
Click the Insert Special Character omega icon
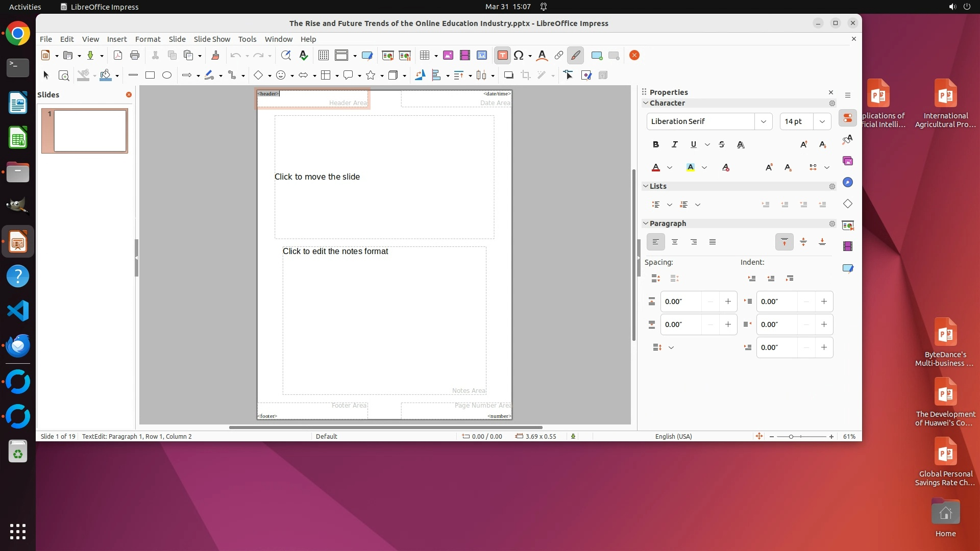(519, 56)
